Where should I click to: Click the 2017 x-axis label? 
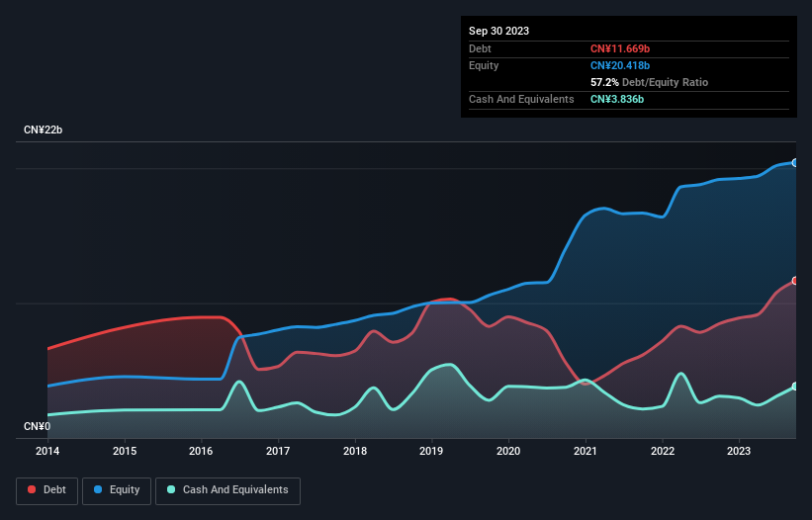pos(278,451)
